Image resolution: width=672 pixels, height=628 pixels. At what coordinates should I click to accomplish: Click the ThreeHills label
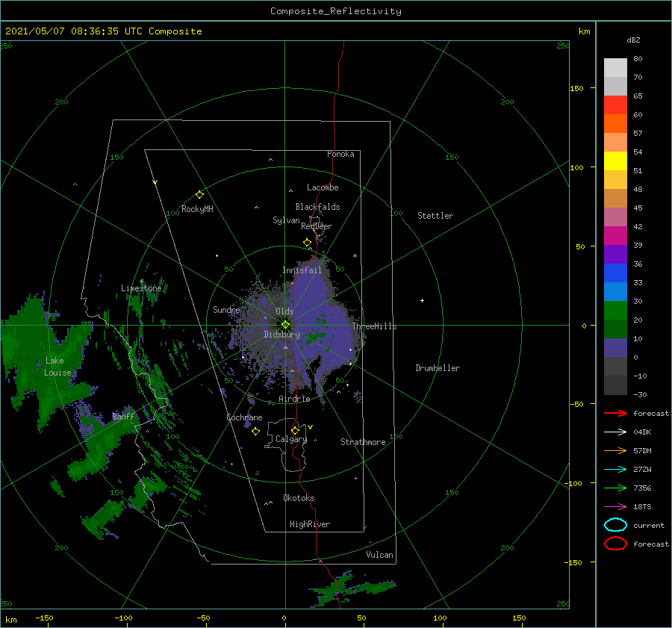pyautogui.click(x=374, y=326)
